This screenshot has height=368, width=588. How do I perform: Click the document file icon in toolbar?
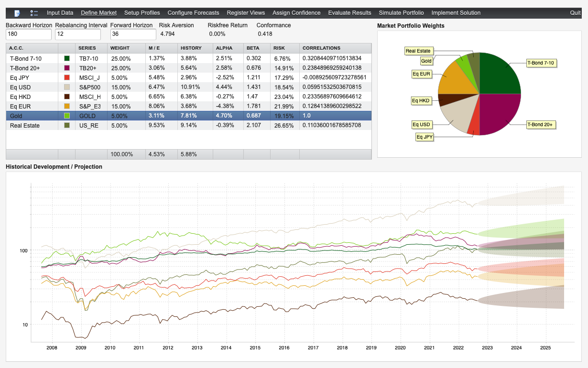pos(17,13)
